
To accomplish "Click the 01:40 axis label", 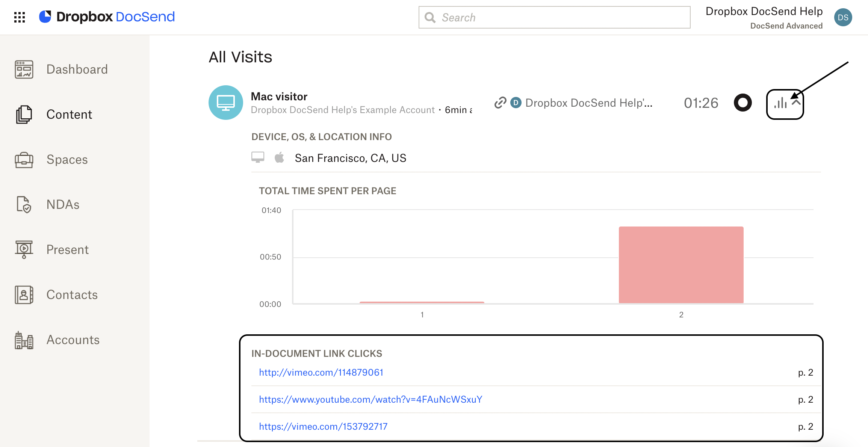I will point(271,210).
